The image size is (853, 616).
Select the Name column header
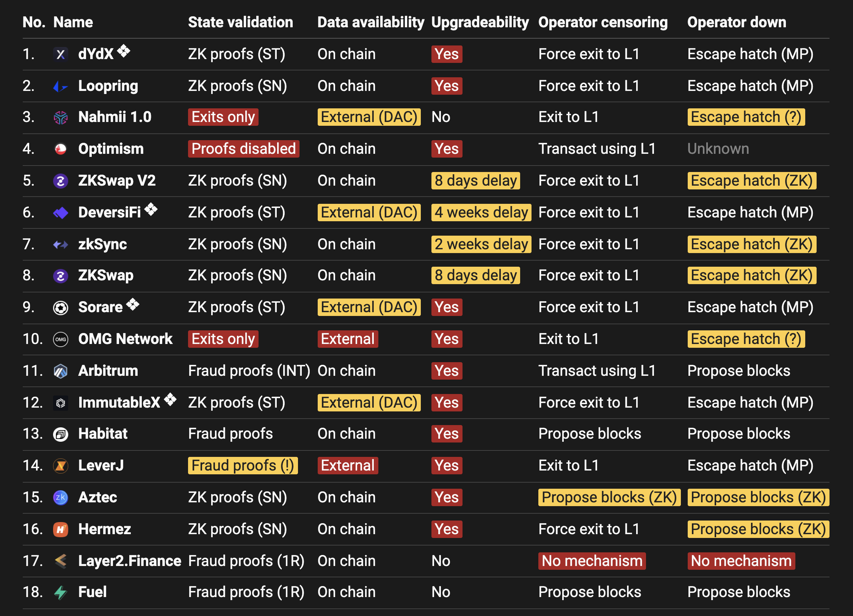73,22
